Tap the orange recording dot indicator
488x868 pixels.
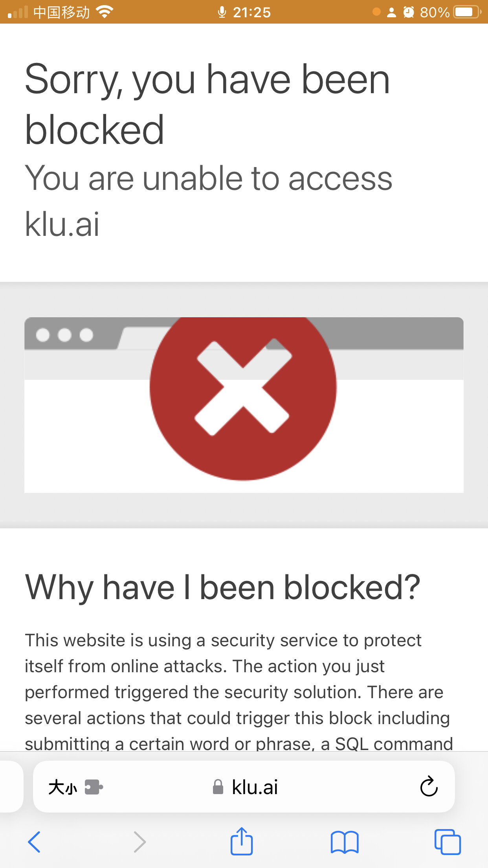[x=376, y=12]
